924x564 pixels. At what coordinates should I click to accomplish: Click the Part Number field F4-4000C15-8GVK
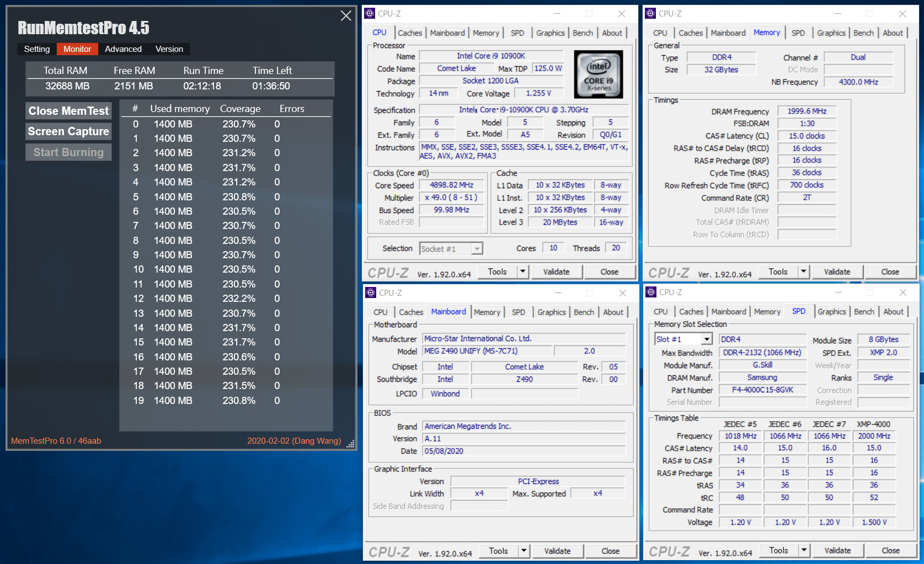pos(762,390)
